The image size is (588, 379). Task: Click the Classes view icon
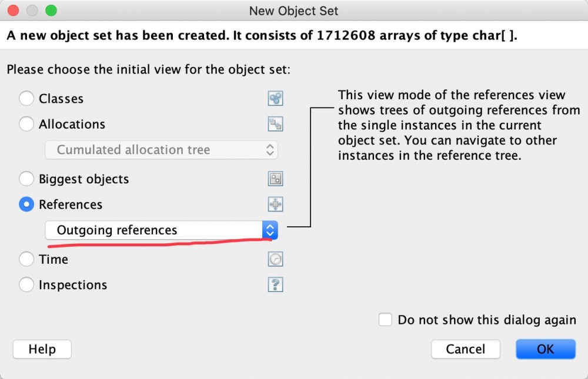coord(275,99)
